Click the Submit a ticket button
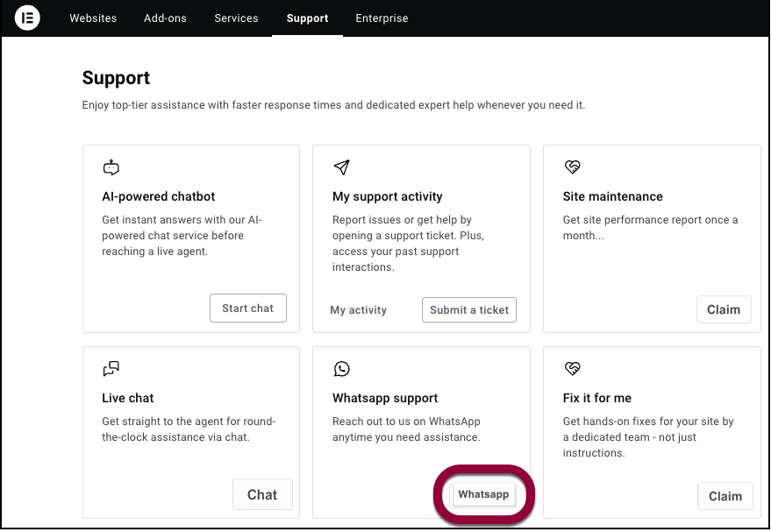771x532 pixels. (469, 309)
